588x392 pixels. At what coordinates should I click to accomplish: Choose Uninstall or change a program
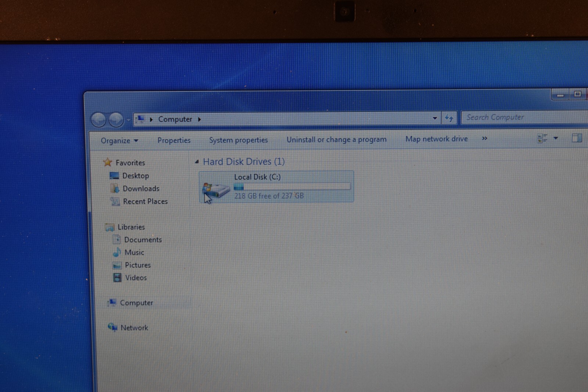tap(336, 140)
